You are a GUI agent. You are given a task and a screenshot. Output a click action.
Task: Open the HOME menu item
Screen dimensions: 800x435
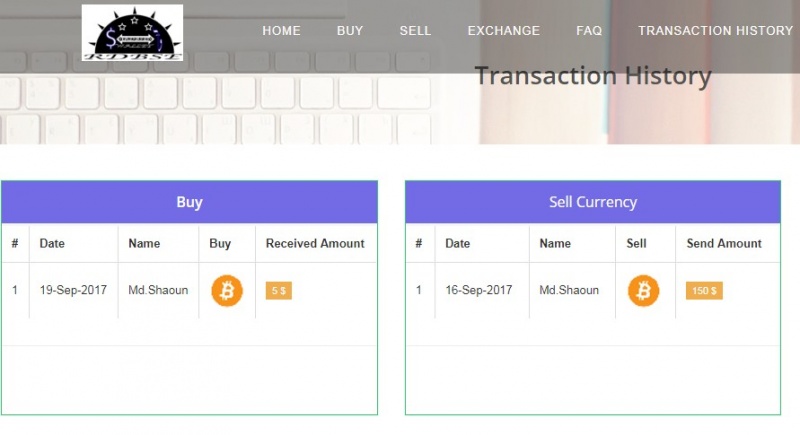281,31
